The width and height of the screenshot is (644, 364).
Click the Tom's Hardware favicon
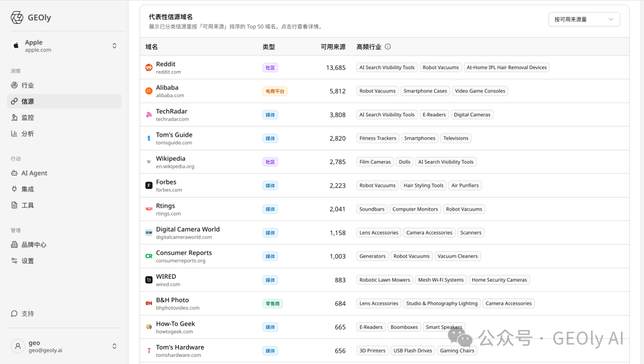pyautogui.click(x=148, y=350)
